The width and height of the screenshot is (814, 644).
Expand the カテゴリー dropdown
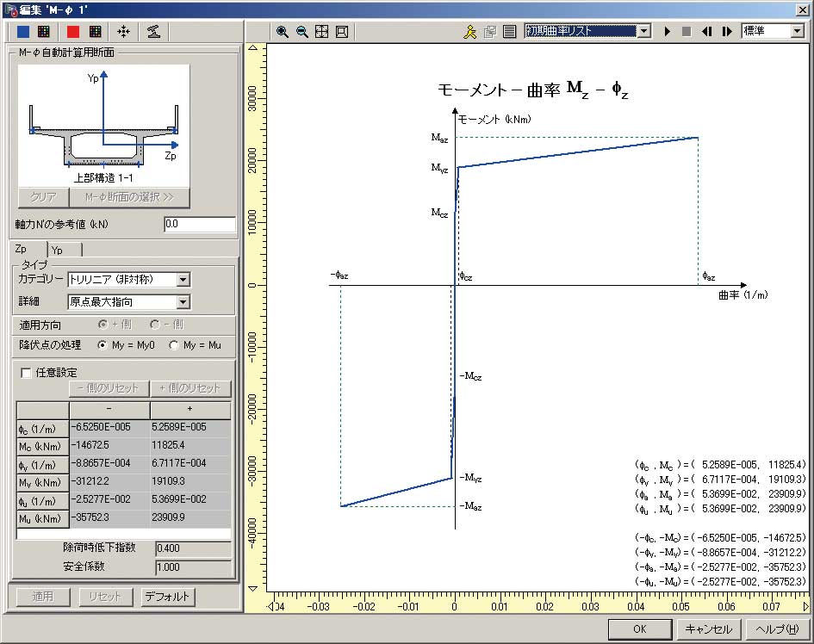[x=183, y=280]
